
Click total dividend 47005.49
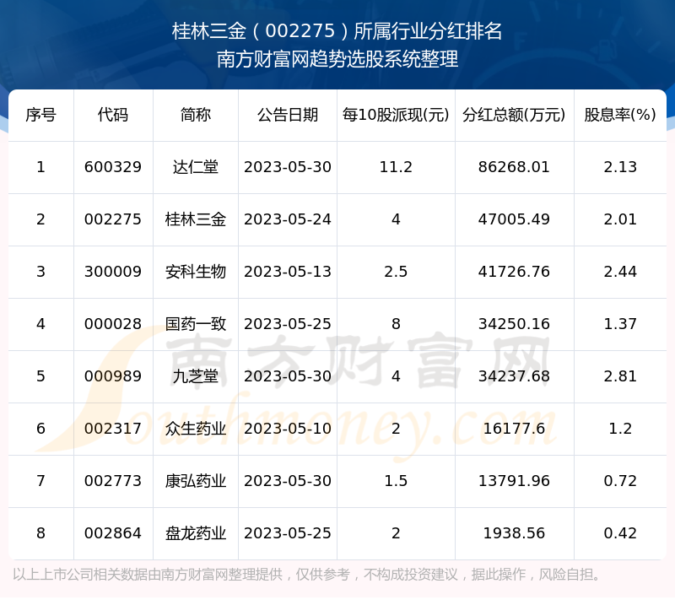514,219
